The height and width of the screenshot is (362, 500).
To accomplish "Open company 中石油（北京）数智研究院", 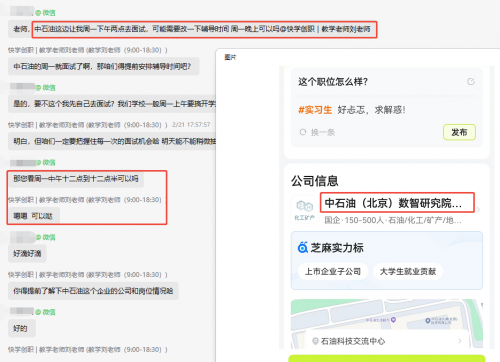I will coord(393,203).
